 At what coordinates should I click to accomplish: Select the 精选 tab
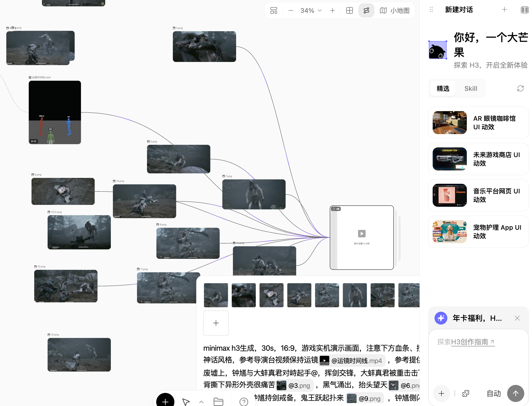point(443,88)
